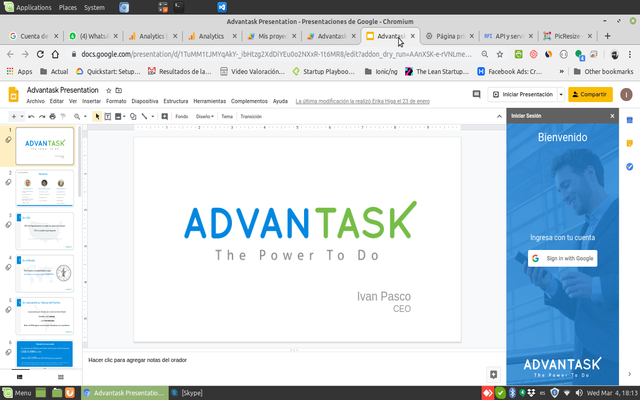Click the new slide plus button
This screenshot has height=400, width=640.
(13, 117)
